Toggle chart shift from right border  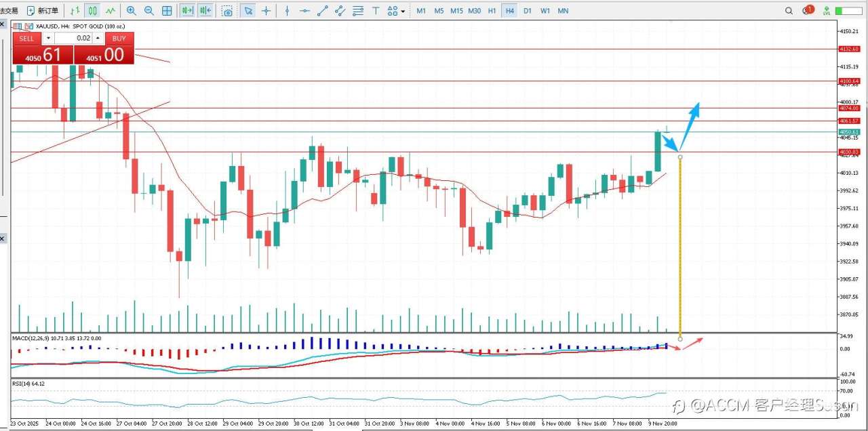click(205, 11)
